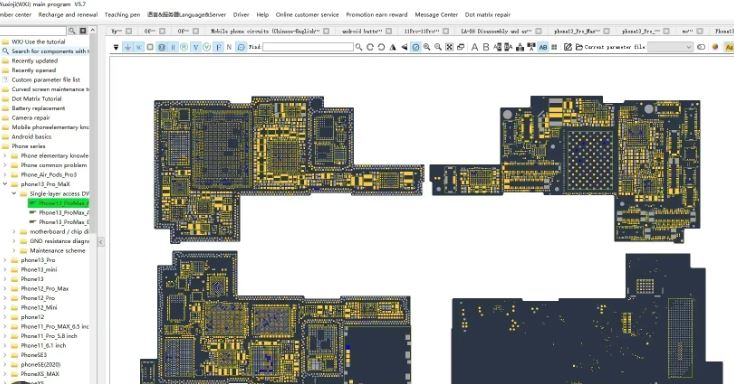Click the second B/A layout combination icon
The height and width of the screenshot is (384, 734).
[508, 47]
